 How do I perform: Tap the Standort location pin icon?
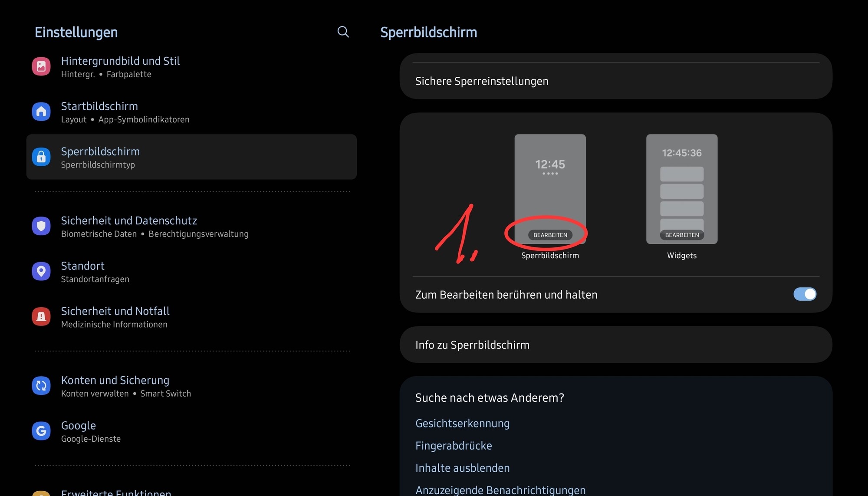41,271
